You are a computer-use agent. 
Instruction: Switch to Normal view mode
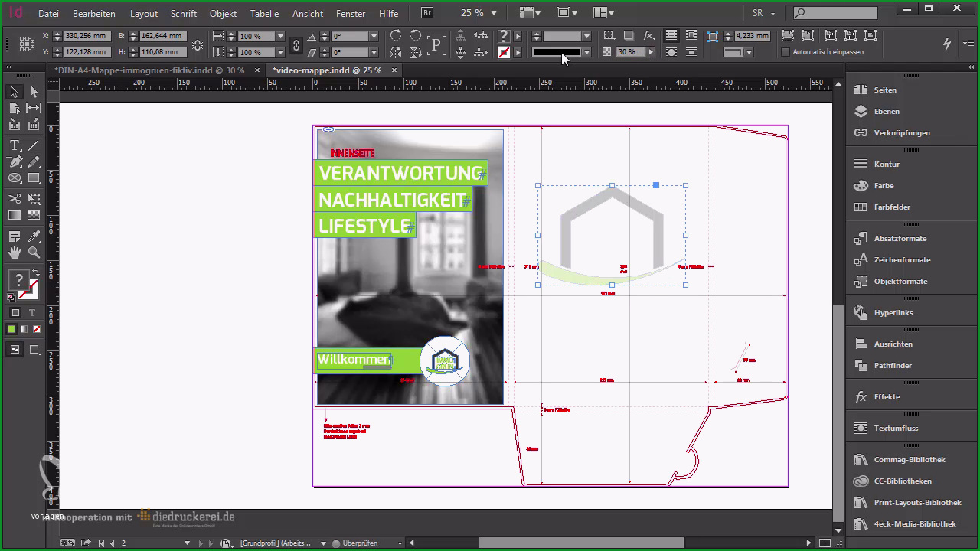click(x=15, y=350)
